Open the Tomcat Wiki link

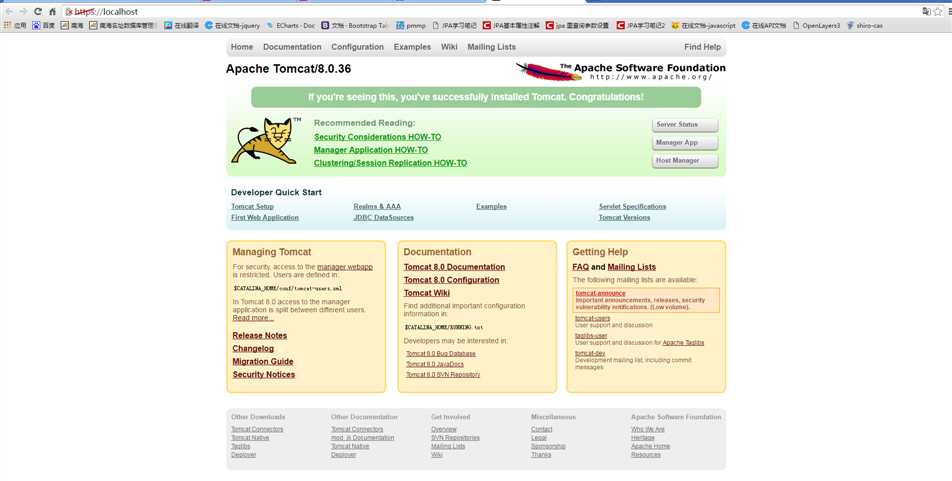tap(427, 293)
